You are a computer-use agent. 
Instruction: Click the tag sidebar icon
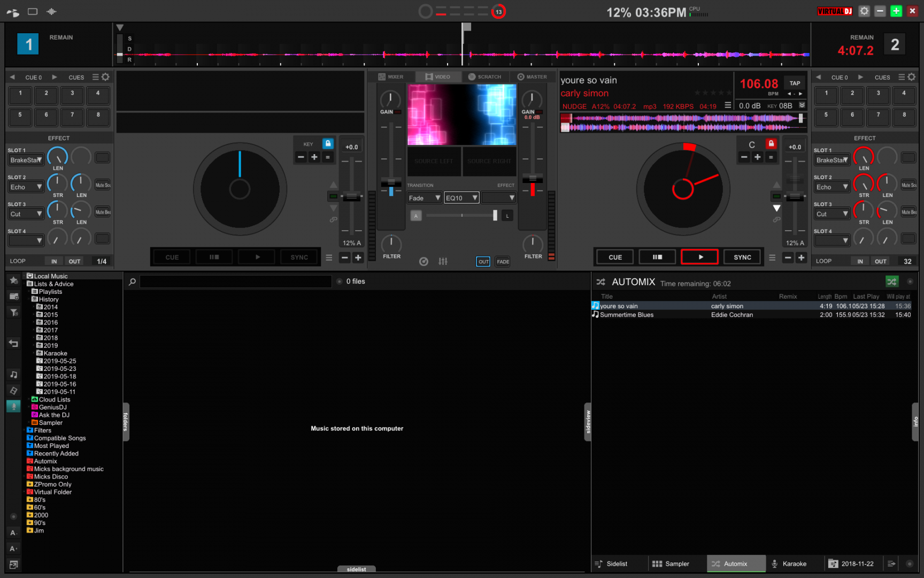pyautogui.click(x=13, y=391)
